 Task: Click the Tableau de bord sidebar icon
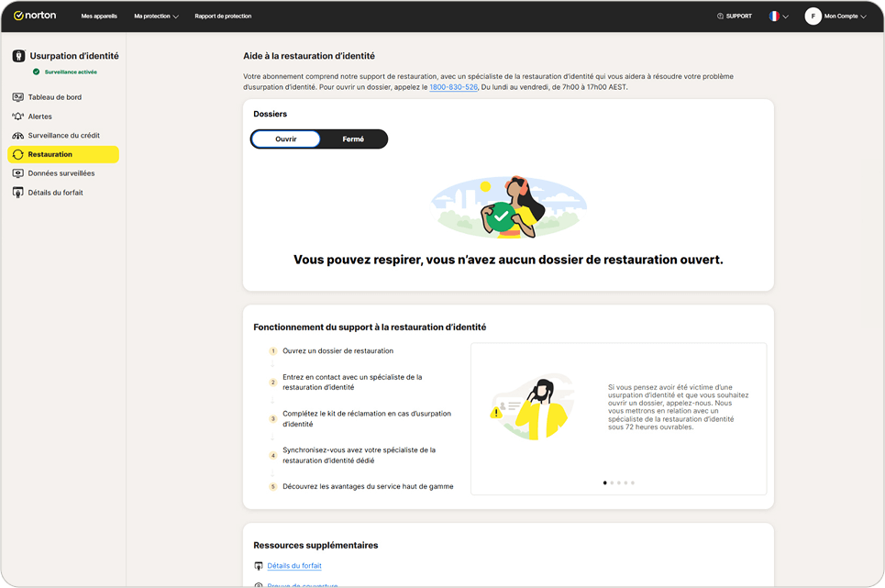pyautogui.click(x=18, y=97)
